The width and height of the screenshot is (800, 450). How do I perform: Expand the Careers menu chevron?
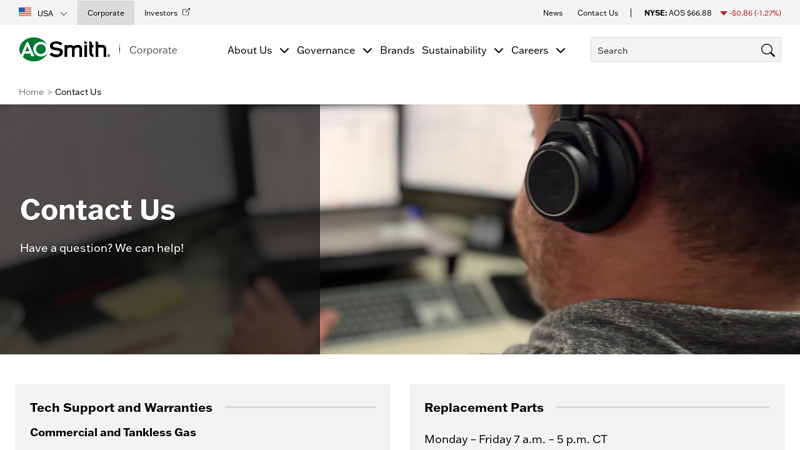[x=560, y=51]
